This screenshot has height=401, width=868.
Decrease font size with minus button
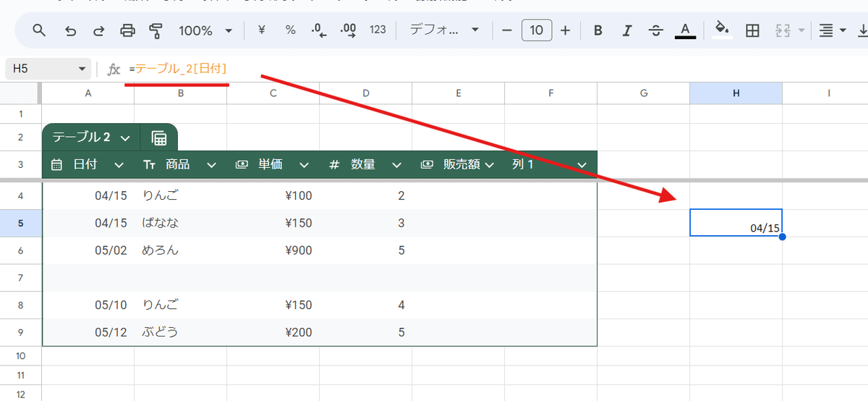(x=507, y=30)
